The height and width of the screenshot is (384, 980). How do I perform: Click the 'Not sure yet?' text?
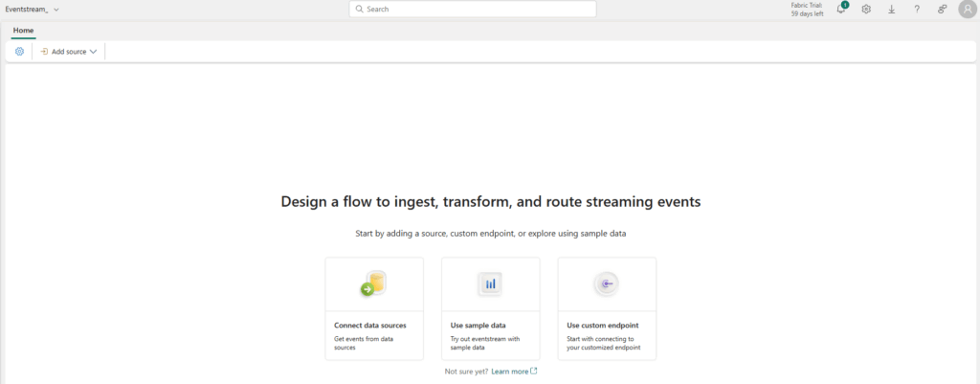(466, 371)
